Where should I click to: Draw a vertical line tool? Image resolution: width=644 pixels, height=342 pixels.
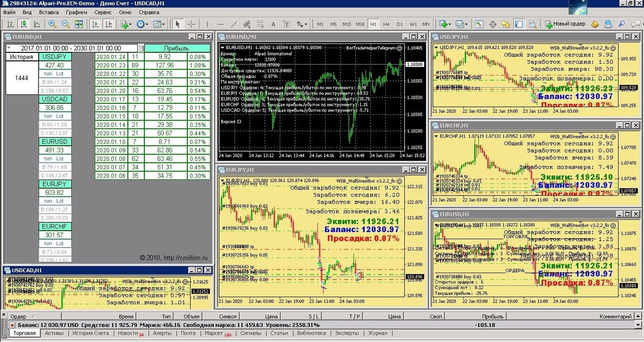pos(207,24)
